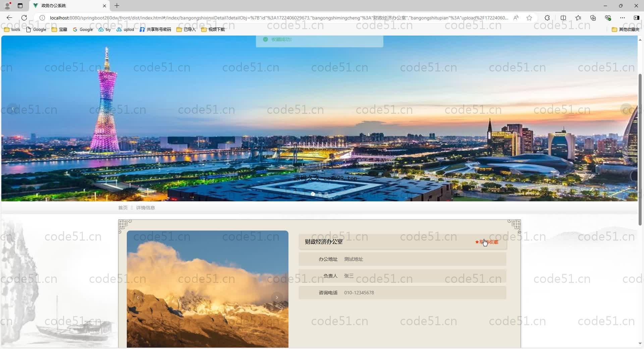Open the Google file bookmark
Image resolution: width=644 pixels, height=349 pixels.
tap(36, 30)
